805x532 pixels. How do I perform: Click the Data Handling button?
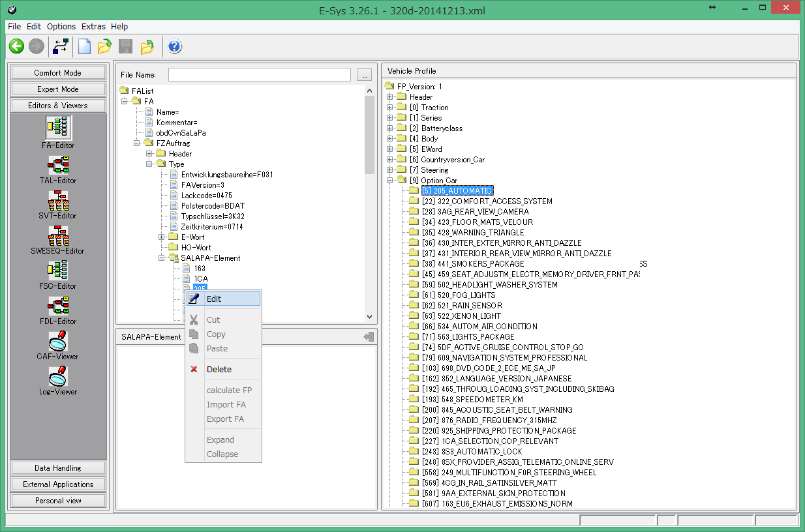pyautogui.click(x=58, y=468)
